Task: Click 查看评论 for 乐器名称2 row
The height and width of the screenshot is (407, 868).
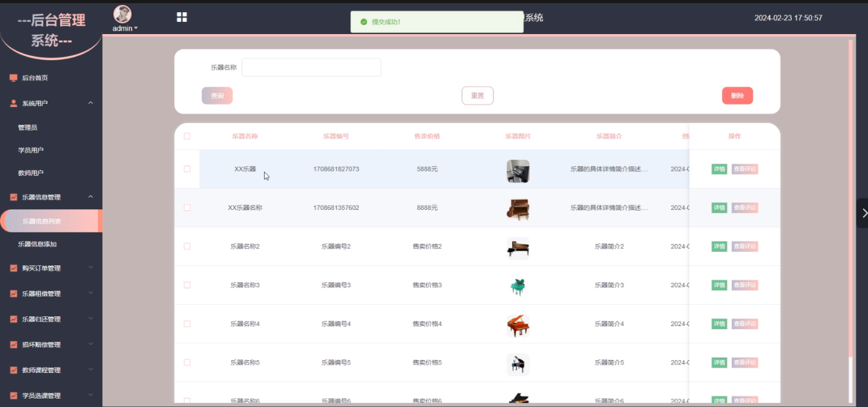Action: [745, 246]
